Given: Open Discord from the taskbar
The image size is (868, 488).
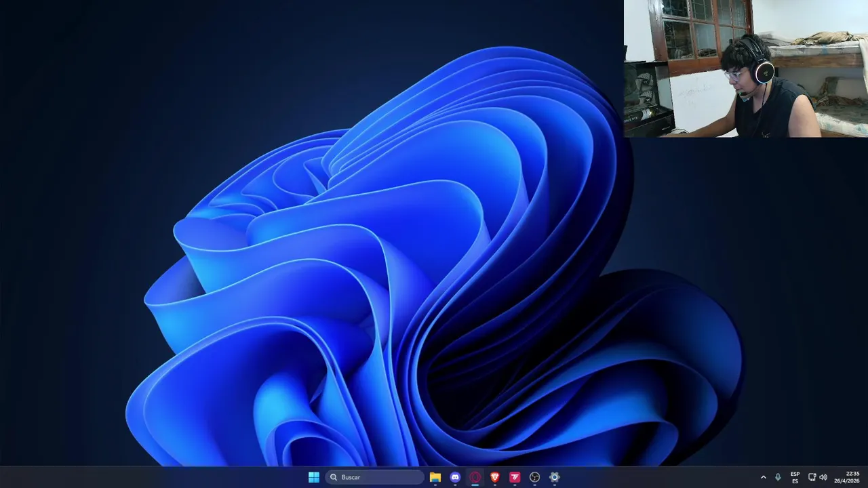Looking at the screenshot, I should point(455,477).
